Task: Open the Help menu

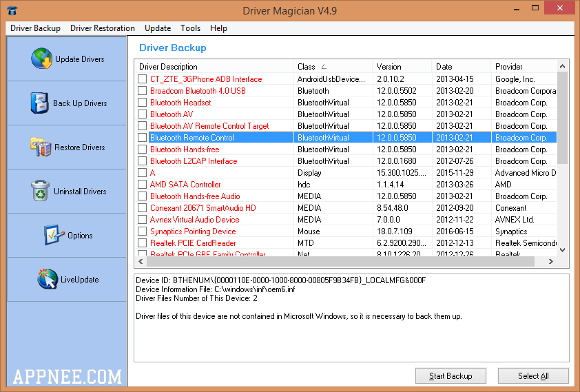Action: [x=218, y=28]
